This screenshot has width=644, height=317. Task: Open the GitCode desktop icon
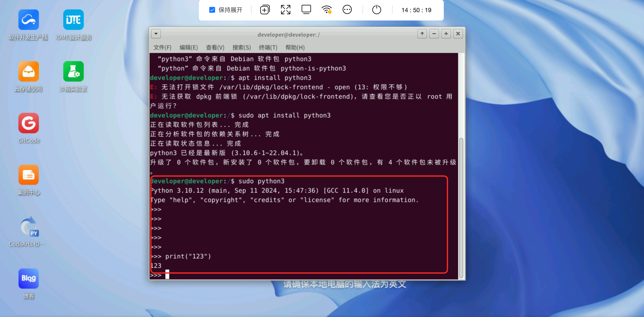pos(28,123)
